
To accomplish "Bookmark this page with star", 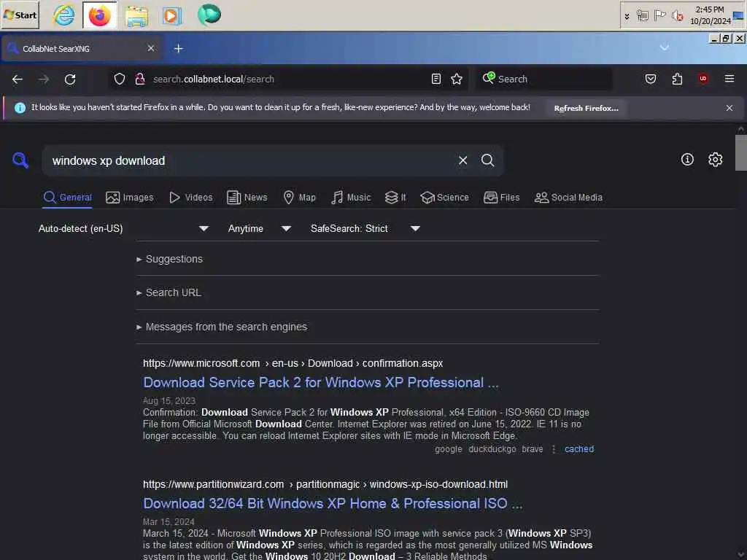I will pos(457,79).
